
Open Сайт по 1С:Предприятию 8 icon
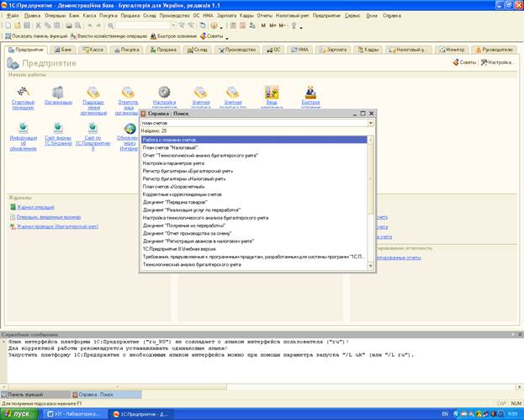coord(93,128)
